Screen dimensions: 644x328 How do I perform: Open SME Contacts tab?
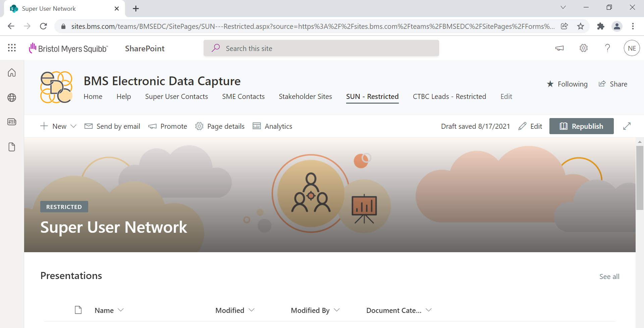pos(243,97)
